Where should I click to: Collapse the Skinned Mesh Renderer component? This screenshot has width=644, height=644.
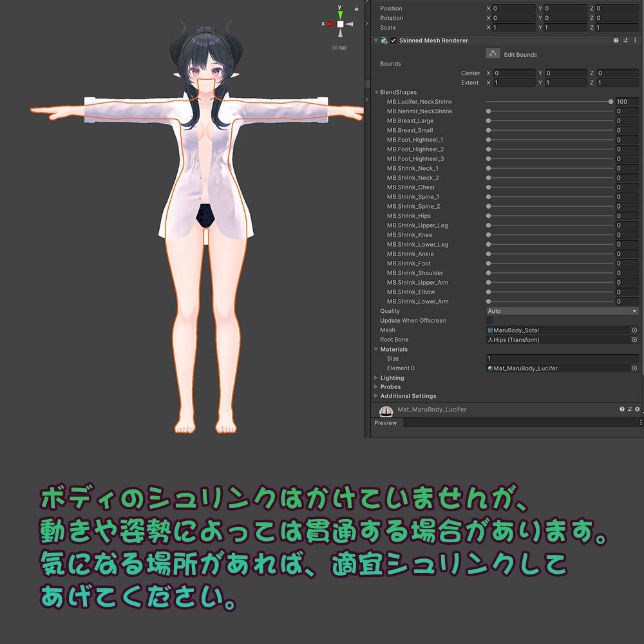(376, 40)
